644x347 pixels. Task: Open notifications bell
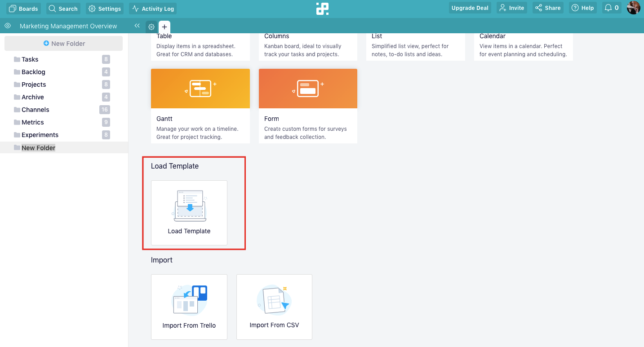coord(611,8)
